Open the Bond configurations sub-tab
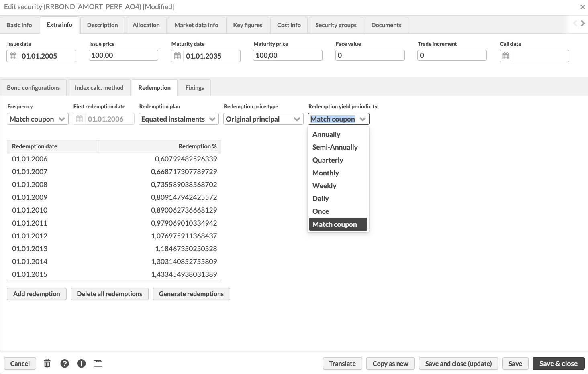Image resolution: width=588 pixels, height=374 pixels. [x=33, y=88]
